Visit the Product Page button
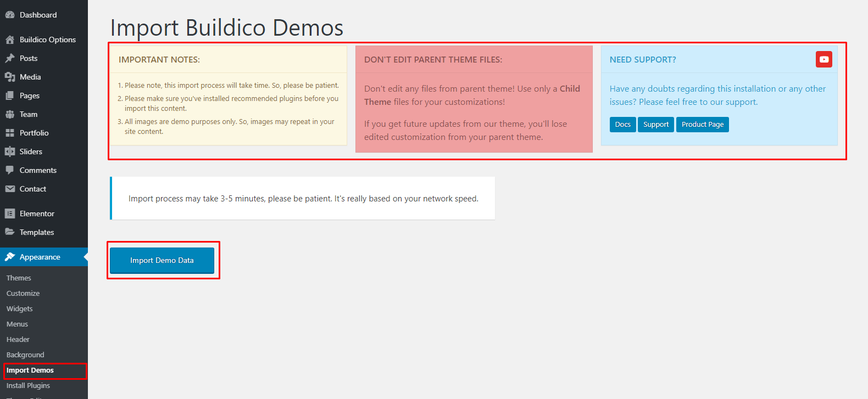 [x=702, y=125]
